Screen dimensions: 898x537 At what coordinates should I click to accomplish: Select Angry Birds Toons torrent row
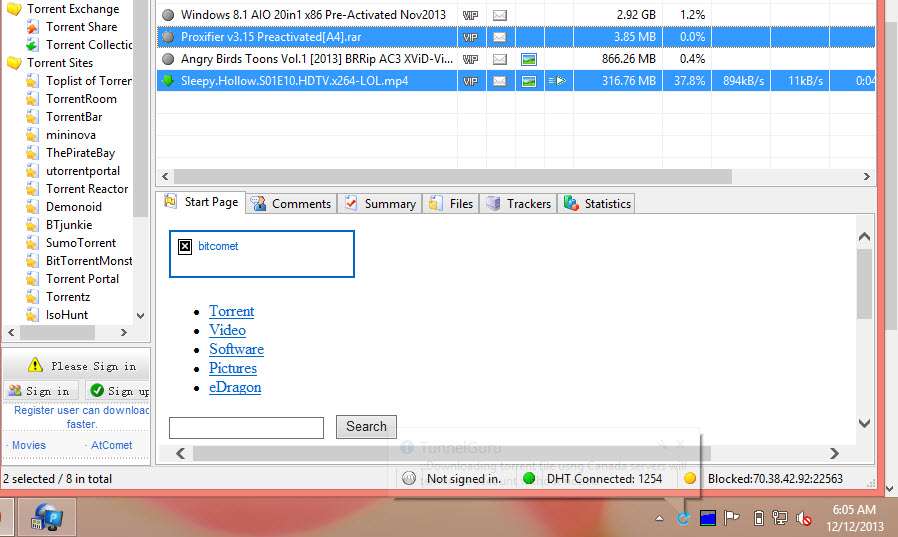pos(515,59)
